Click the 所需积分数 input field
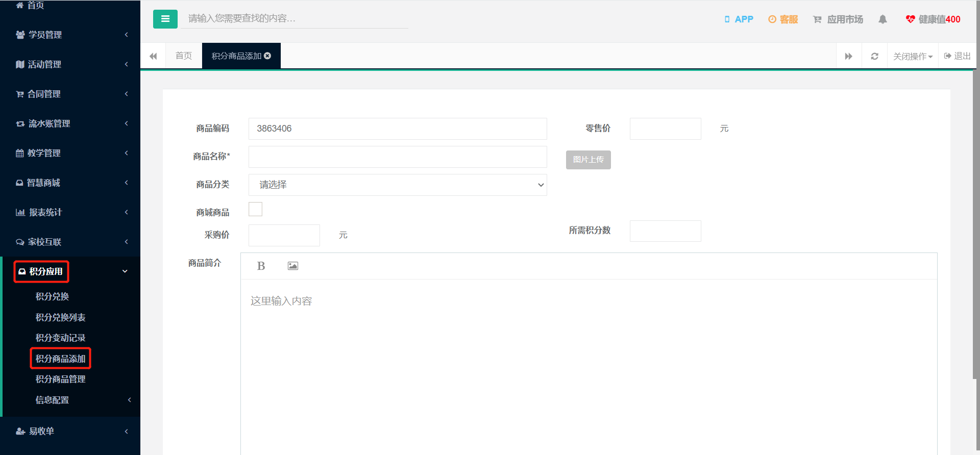Viewport: 980px width, 455px height. tap(666, 231)
